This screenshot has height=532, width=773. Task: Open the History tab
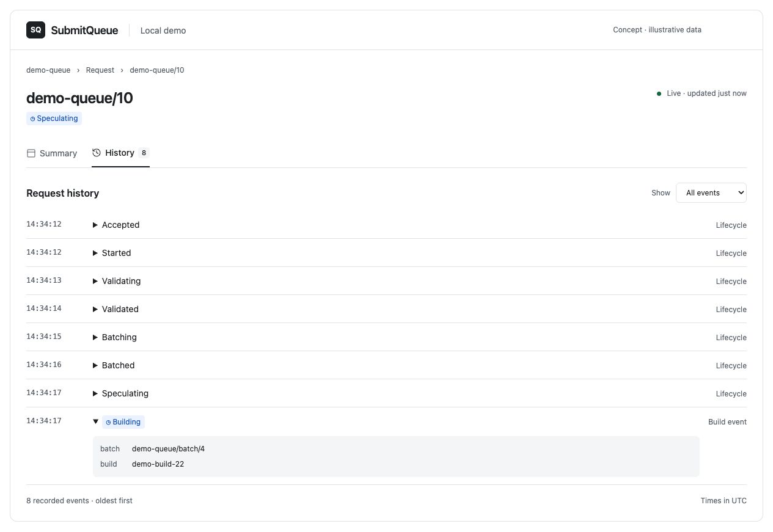click(x=120, y=153)
